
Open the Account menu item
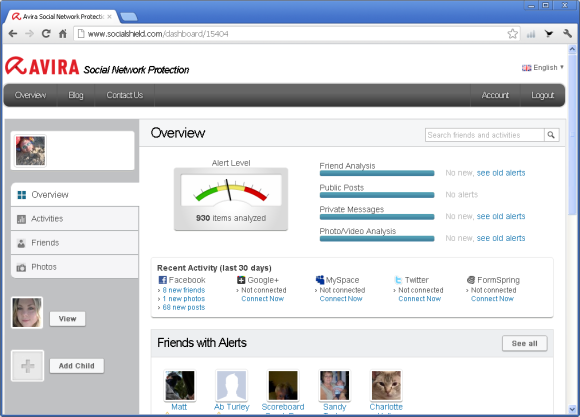point(495,95)
